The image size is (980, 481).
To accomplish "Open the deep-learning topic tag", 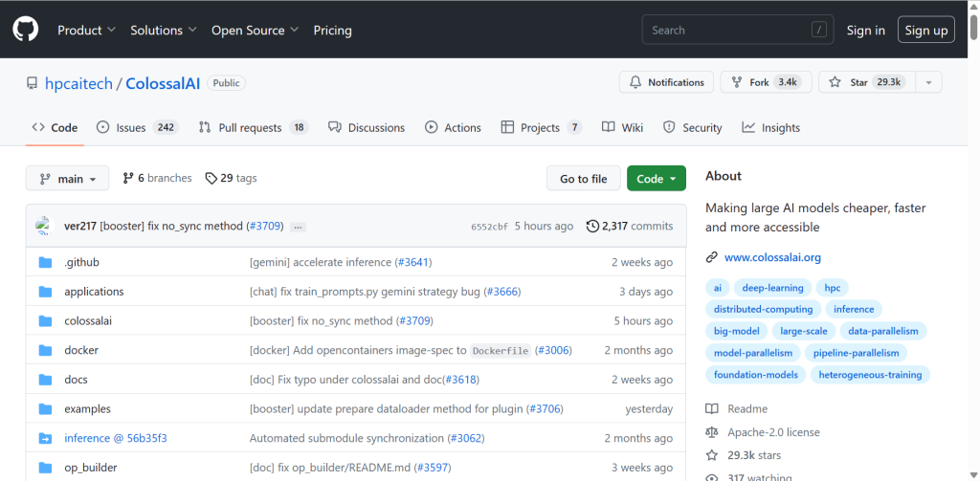I will click(773, 288).
